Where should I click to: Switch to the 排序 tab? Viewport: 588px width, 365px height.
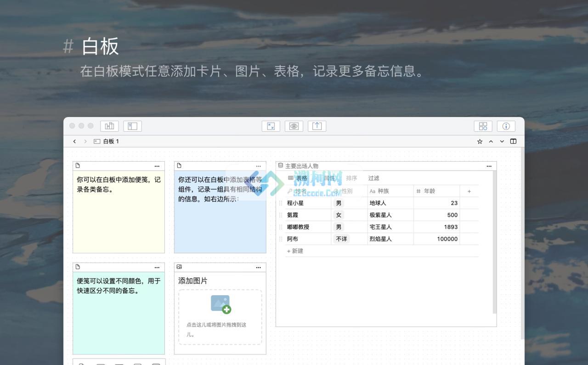(351, 178)
